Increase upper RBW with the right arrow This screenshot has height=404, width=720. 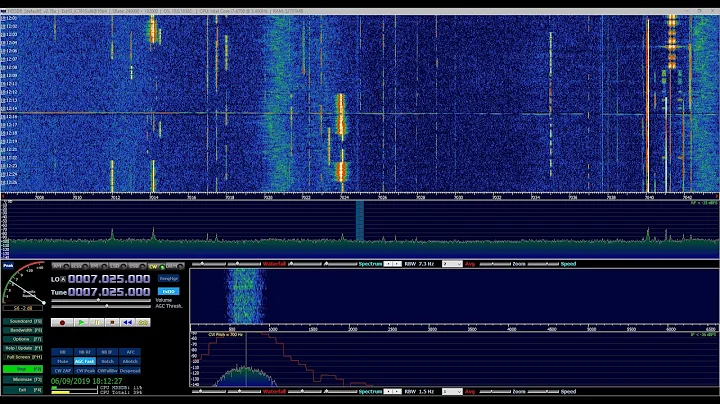point(397,264)
